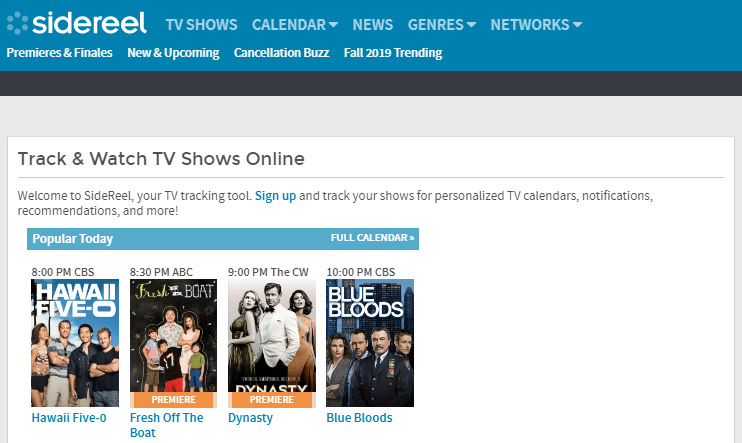
Task: Open the Full Calendar link
Action: 372,238
